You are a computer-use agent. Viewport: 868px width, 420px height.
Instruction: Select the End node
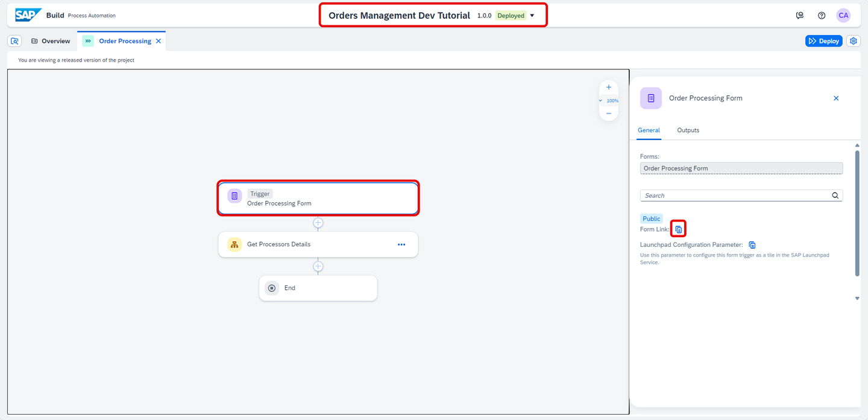coord(318,288)
